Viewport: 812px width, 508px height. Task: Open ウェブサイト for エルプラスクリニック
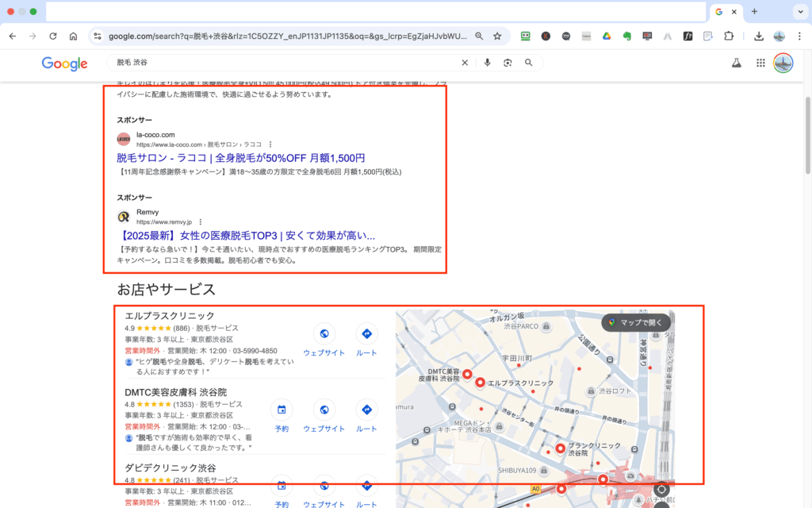pos(324,341)
